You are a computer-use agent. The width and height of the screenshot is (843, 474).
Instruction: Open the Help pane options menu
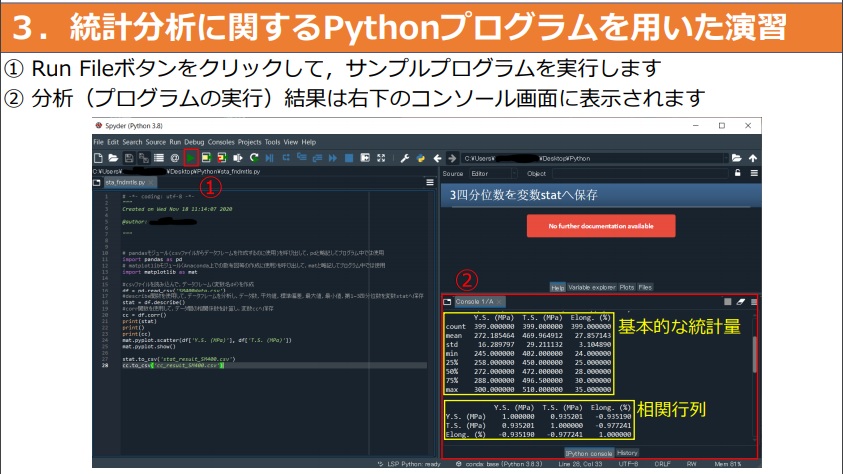(x=753, y=173)
